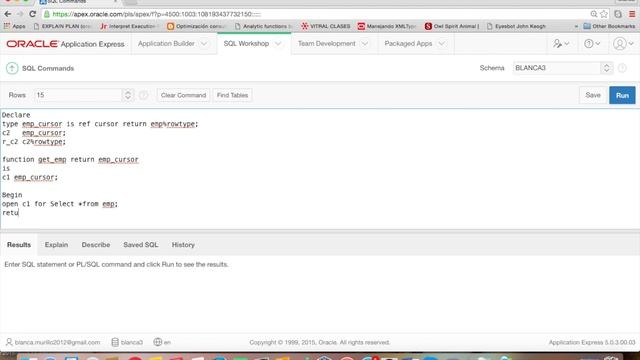Open the Schema BLANCA3 select list
Viewport: 640px width, 360px height.
(563, 68)
